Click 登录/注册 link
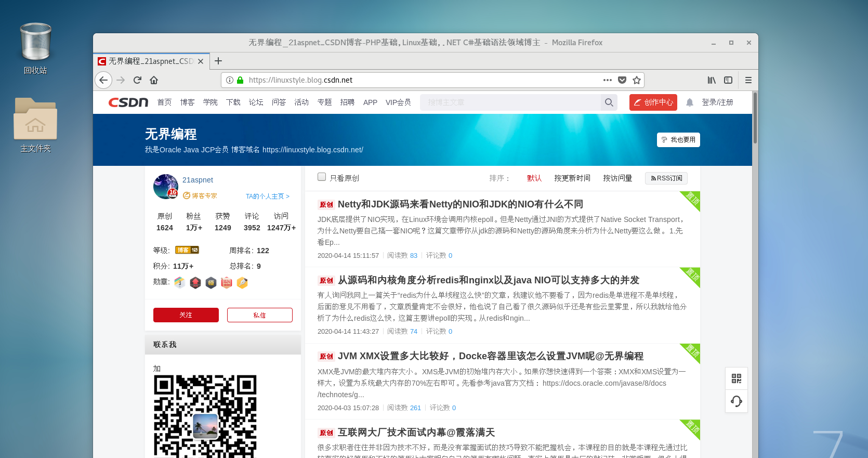868x458 pixels. pos(717,102)
